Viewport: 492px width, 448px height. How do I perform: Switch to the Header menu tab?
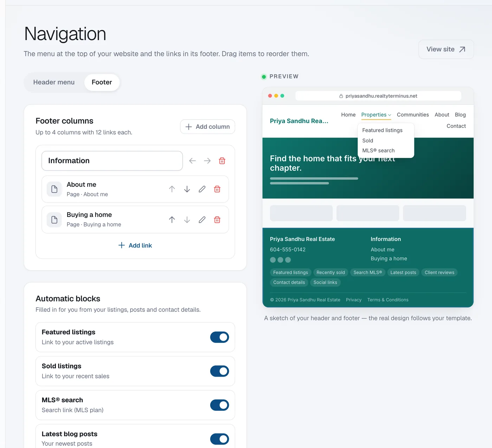[54, 82]
